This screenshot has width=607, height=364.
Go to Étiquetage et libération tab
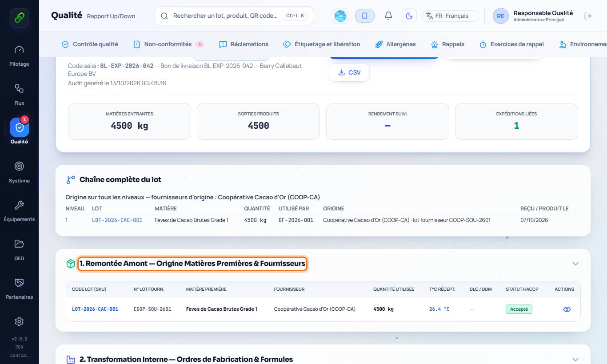(322, 44)
